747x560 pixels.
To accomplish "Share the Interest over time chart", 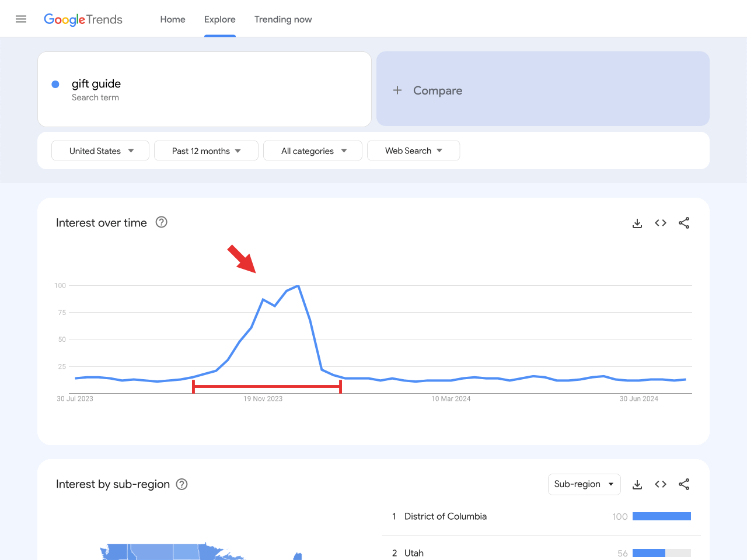I will (x=684, y=223).
